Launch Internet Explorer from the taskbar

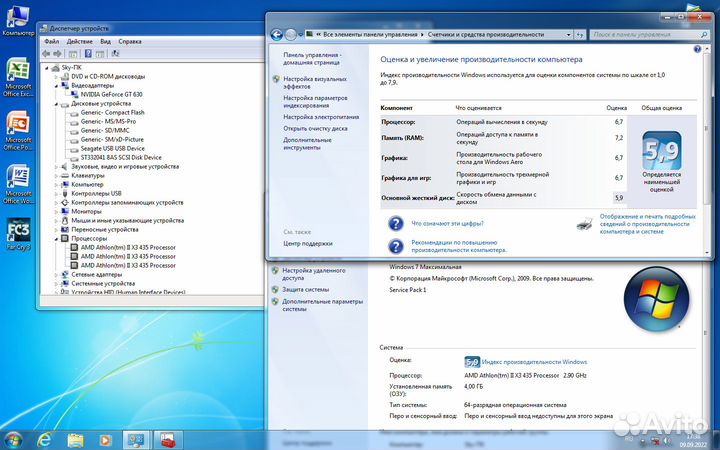[x=44, y=440]
